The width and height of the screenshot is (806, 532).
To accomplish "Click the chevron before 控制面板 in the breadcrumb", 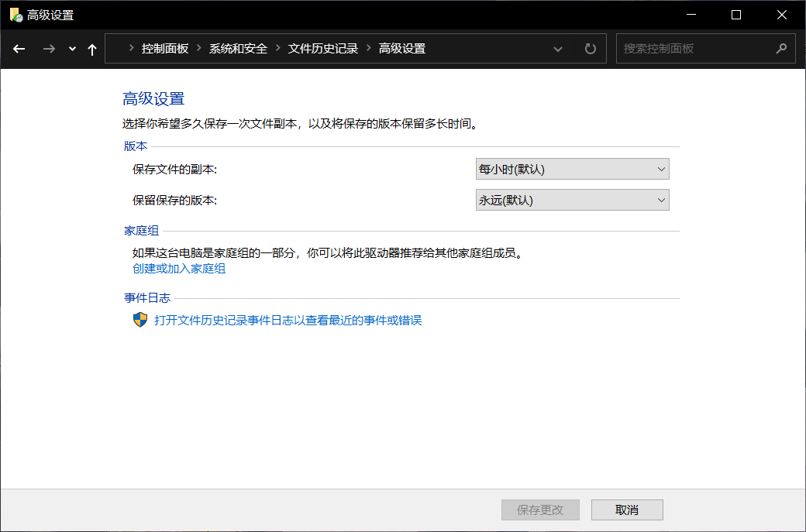I will pyautogui.click(x=132, y=48).
